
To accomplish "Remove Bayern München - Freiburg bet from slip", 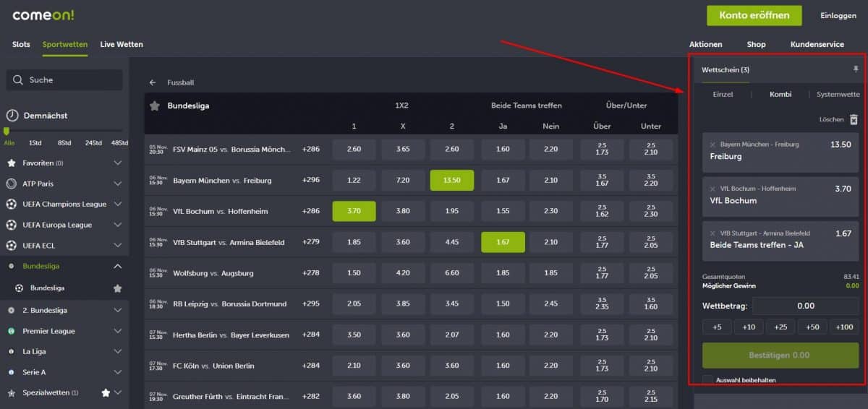I will tap(712, 145).
